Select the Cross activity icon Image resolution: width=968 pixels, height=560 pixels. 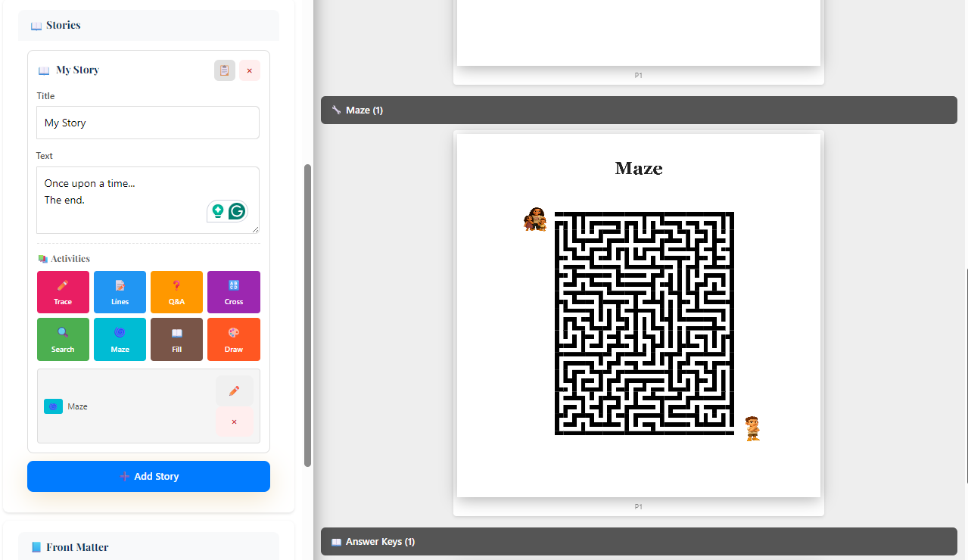[x=233, y=292]
